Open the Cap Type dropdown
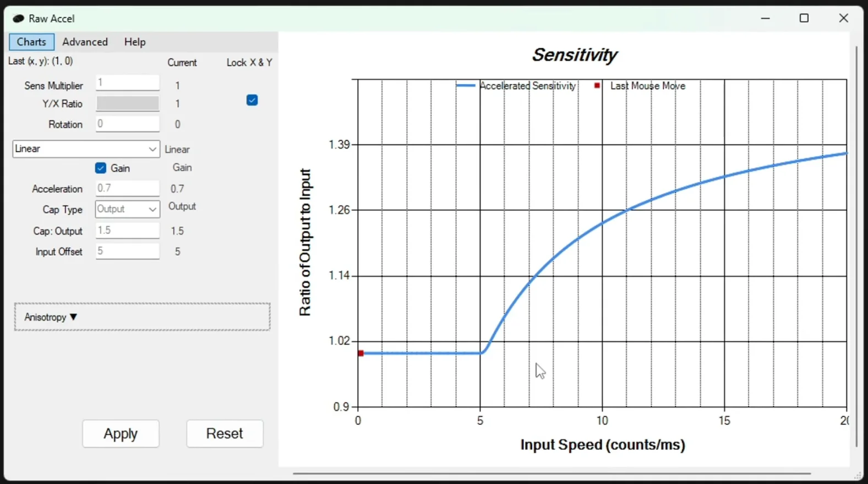Image resolution: width=868 pixels, height=484 pixels. click(x=127, y=209)
